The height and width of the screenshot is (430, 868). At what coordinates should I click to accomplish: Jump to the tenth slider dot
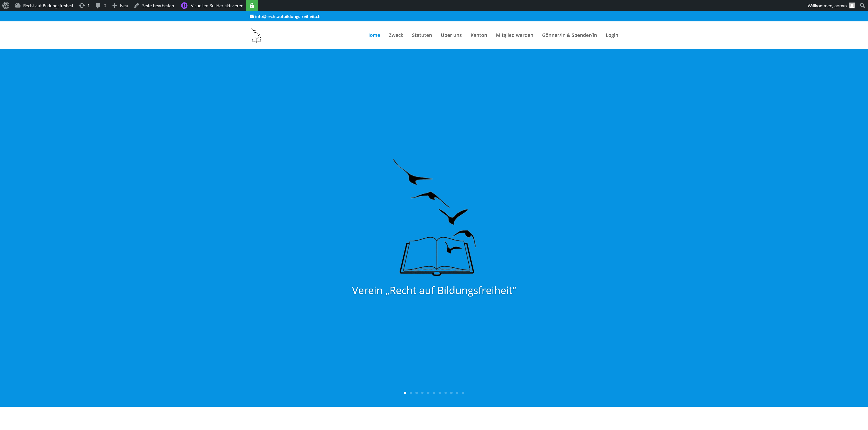[457, 393]
